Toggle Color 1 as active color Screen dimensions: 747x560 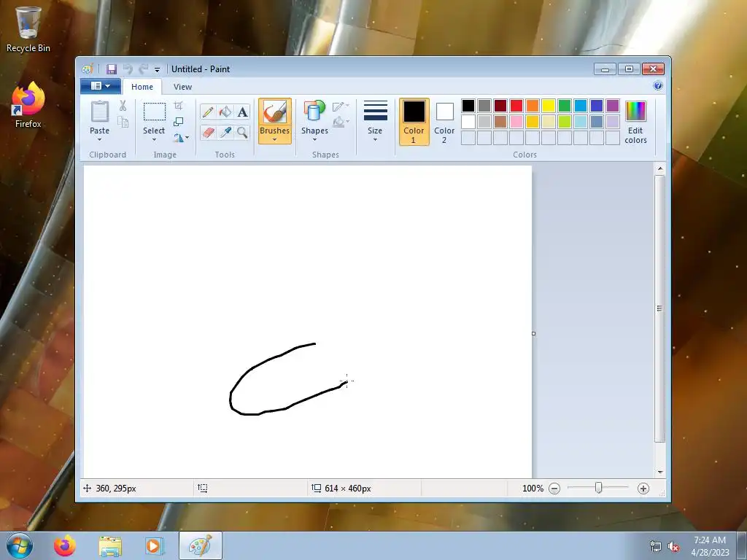click(x=414, y=122)
